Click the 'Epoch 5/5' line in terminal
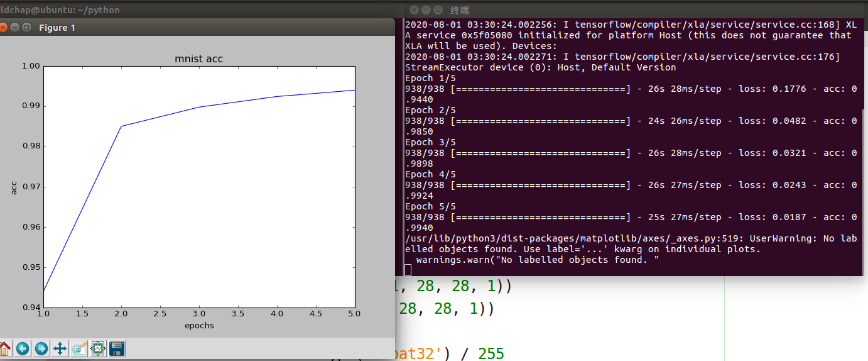868x361 pixels. tap(430, 206)
